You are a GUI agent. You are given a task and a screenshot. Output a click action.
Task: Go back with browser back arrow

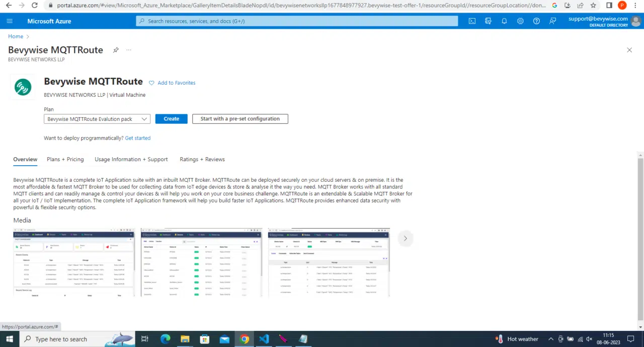click(x=9, y=5)
